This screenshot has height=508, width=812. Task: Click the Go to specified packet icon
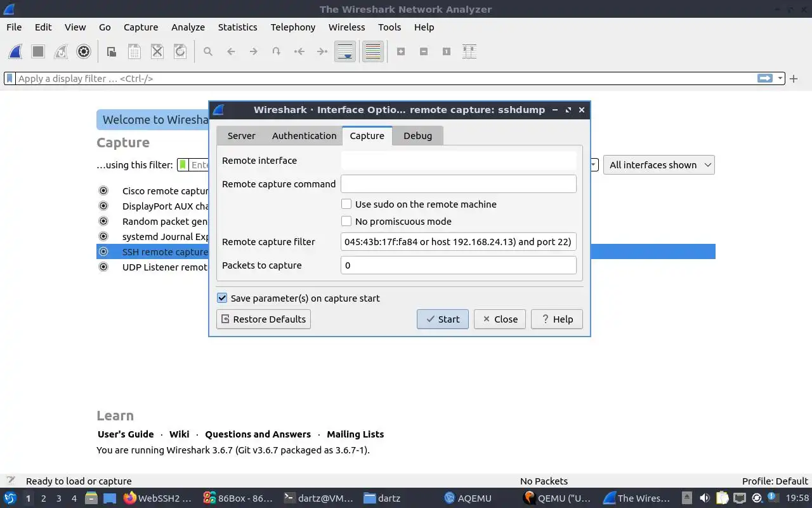(277, 51)
